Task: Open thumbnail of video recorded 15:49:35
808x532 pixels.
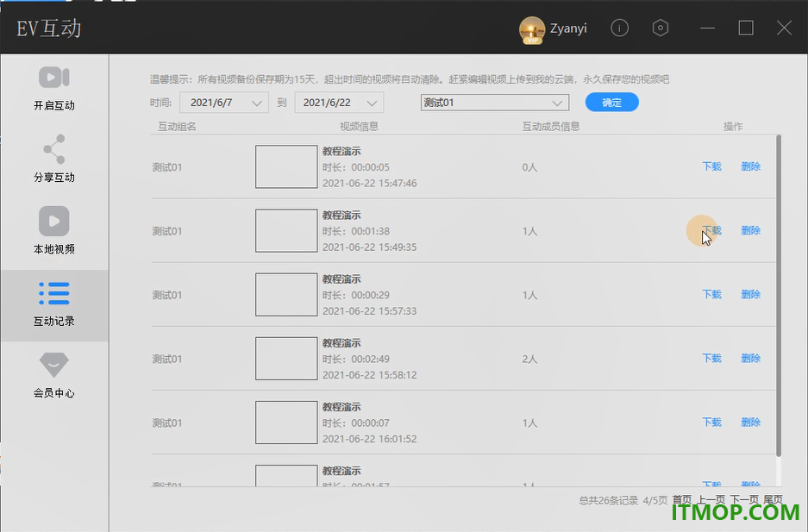Action: 286,230
